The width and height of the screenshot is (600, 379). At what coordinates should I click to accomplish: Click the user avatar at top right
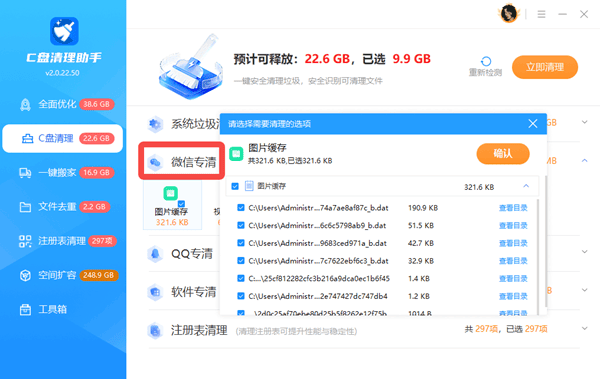click(x=509, y=14)
